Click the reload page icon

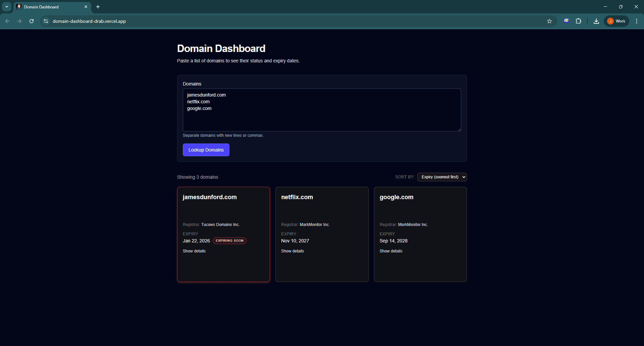31,21
